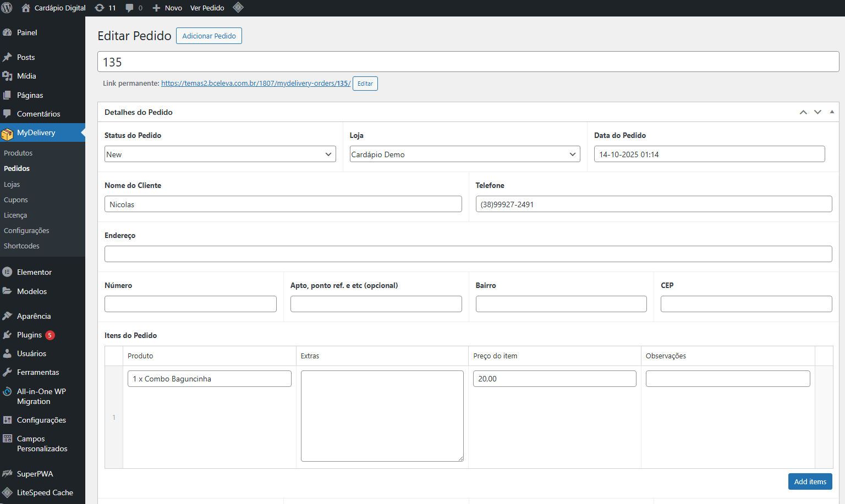Image resolution: width=845 pixels, height=504 pixels.
Task: Click the Ferramentas wrench icon
Action: point(7,372)
